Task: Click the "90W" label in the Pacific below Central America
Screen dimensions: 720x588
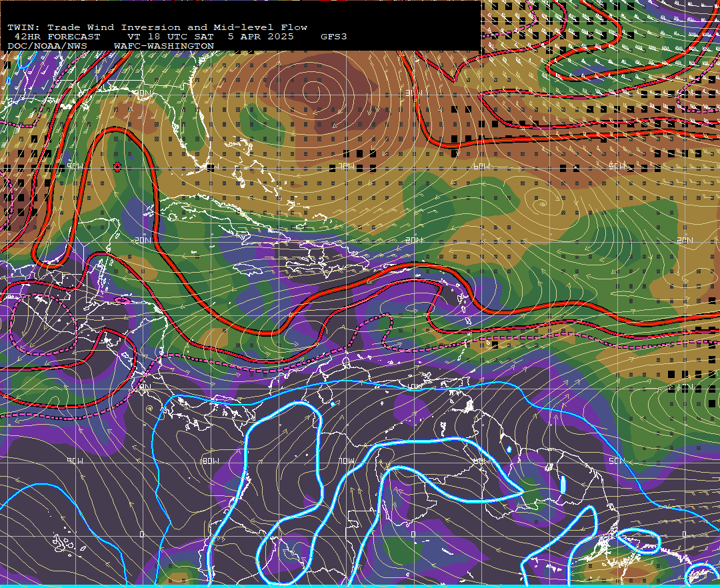Action: coord(76,461)
